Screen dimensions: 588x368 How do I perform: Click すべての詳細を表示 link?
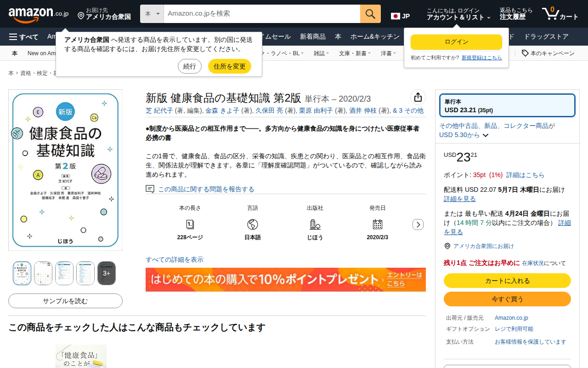pos(175,260)
